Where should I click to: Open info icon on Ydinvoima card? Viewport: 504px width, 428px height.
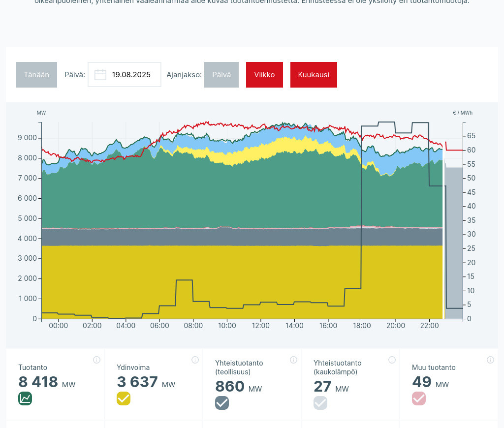[195, 360]
